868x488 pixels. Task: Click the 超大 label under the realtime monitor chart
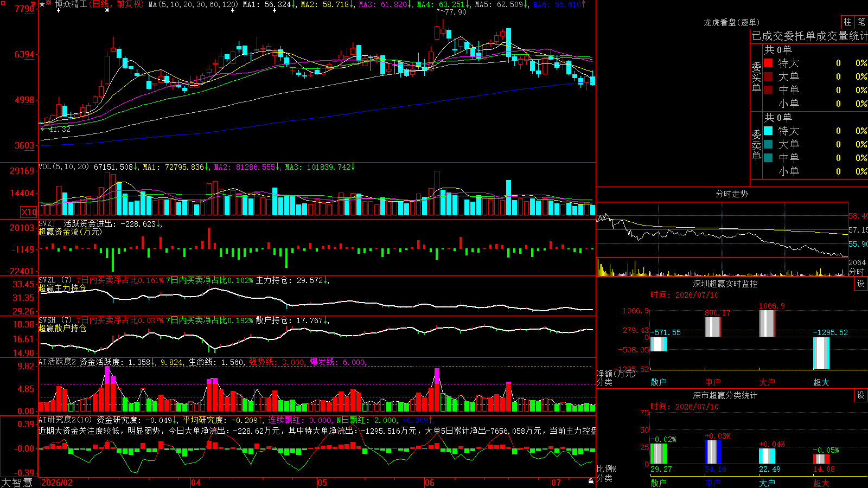(x=821, y=382)
